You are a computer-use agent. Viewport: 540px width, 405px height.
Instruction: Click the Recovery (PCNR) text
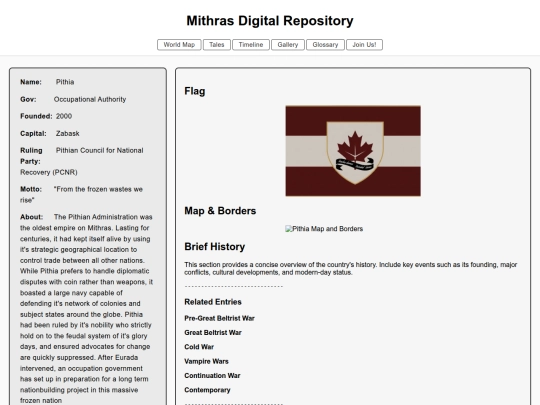(49, 172)
